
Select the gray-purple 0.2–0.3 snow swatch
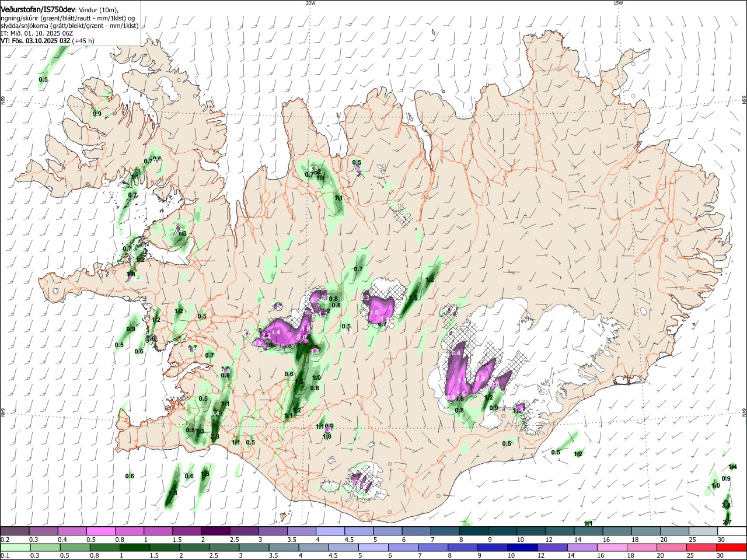click(x=15, y=531)
